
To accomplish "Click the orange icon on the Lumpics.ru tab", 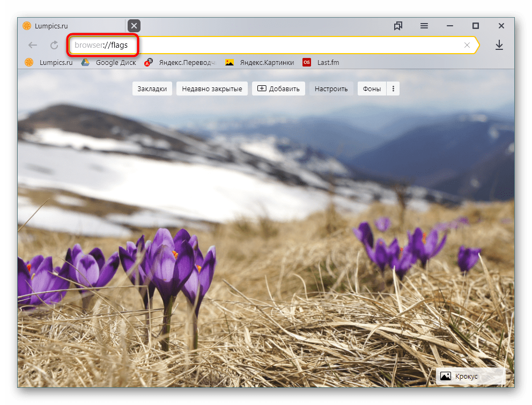I will [x=27, y=26].
